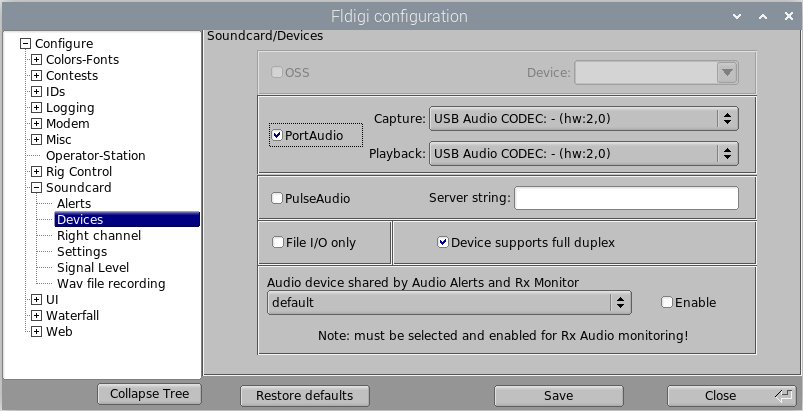
Task: Collapse the Soundcard tree node
Action: coord(37,188)
